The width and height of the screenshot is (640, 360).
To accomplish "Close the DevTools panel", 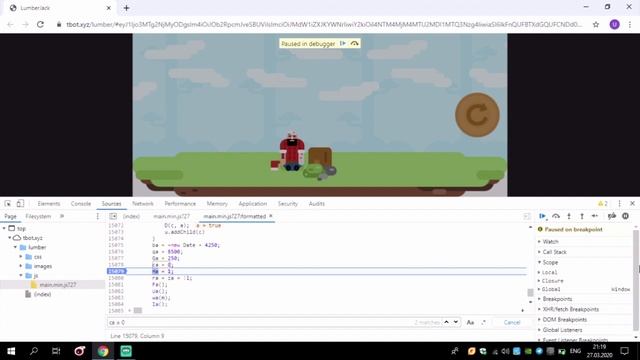I will (x=632, y=203).
